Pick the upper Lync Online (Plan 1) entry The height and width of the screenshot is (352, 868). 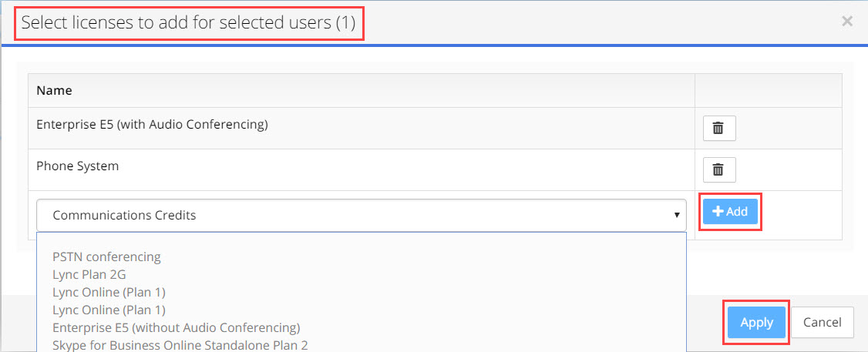(x=109, y=292)
